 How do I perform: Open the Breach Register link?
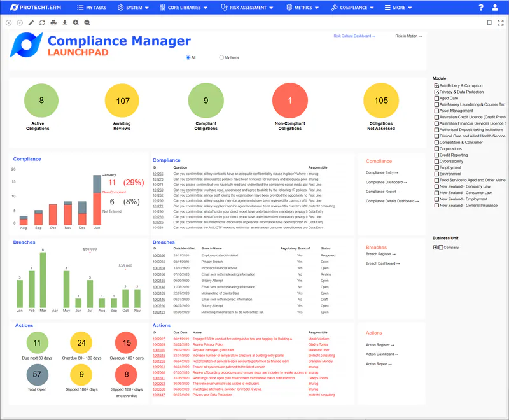(x=382, y=254)
